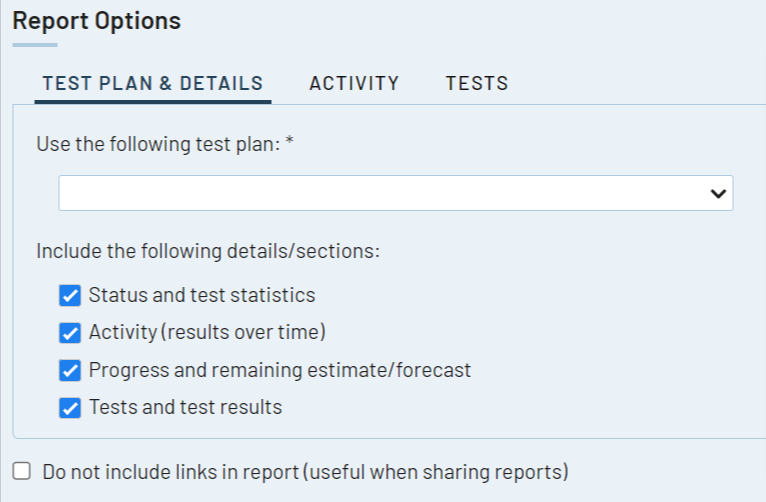Uncheck the Tests and test results checkbox
Viewport: 766px width, 502px height.
(x=70, y=407)
